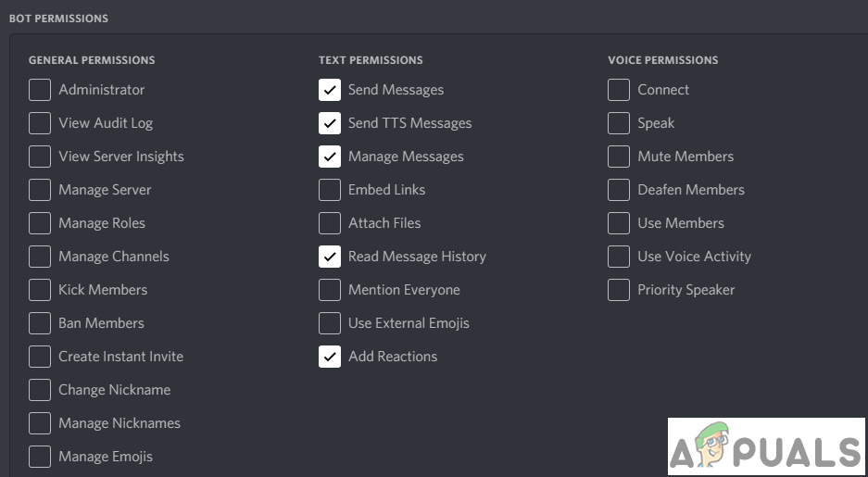Enable the Embed Links checkbox
The height and width of the screenshot is (477, 868).
click(330, 190)
